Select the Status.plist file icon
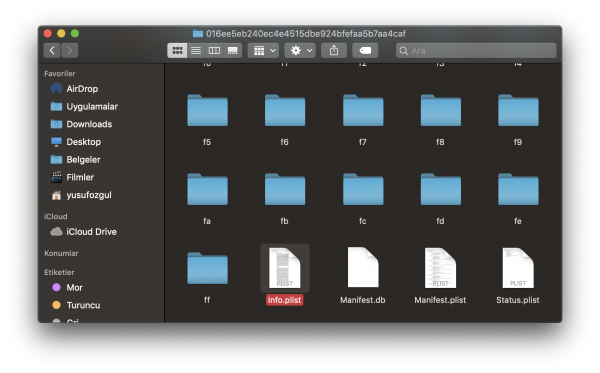The width and height of the screenshot is (600, 373). coord(518,268)
